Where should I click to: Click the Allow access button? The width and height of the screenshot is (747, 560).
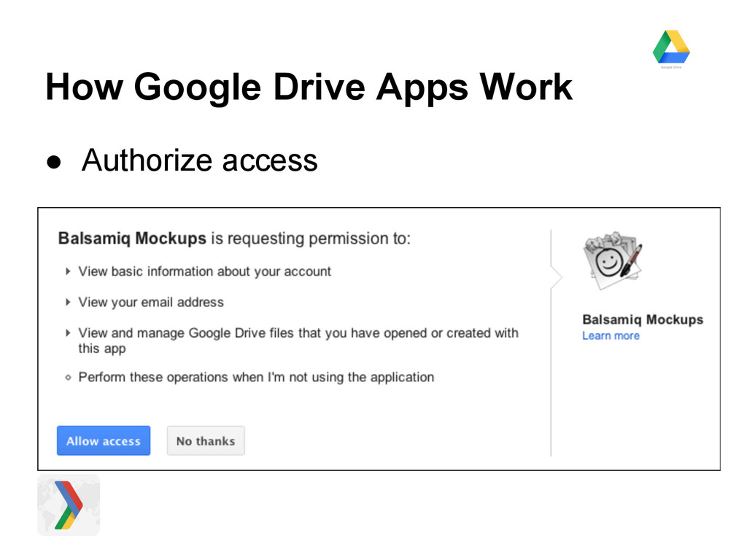click(104, 440)
